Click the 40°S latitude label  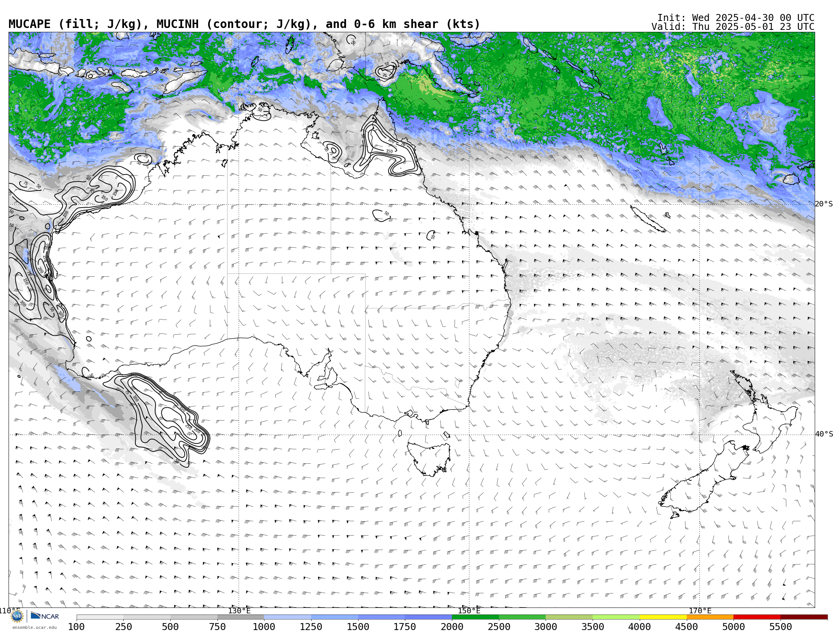[824, 434]
